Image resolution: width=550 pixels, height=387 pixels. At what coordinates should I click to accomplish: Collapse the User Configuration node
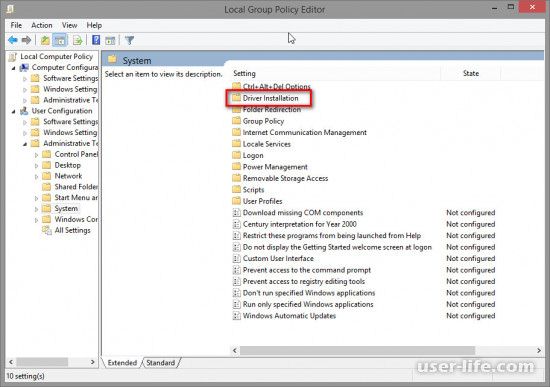(13, 111)
